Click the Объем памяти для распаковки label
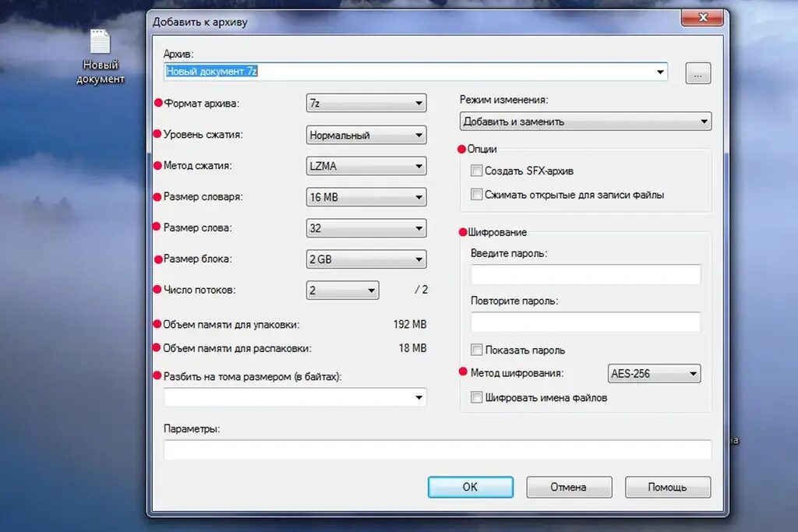This screenshot has height=532, width=798. coord(237,348)
